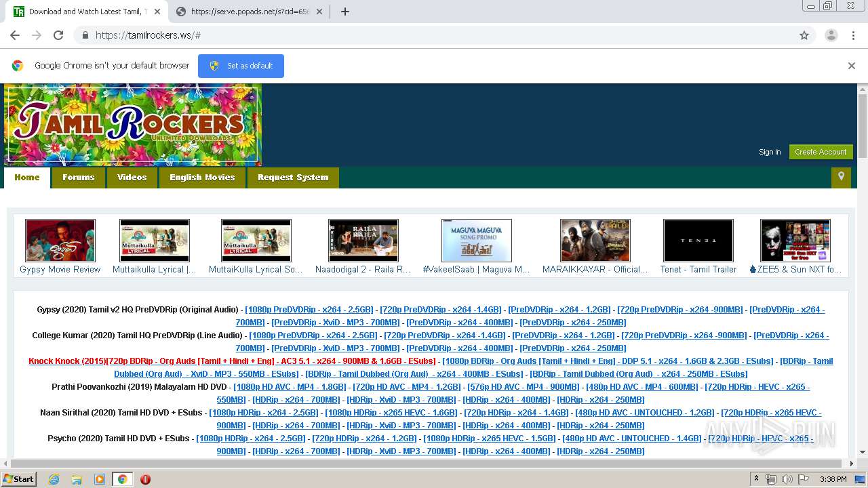Viewport: 868px width, 488px height.
Task: Click the site lock icon in address bar
Action: [x=85, y=35]
